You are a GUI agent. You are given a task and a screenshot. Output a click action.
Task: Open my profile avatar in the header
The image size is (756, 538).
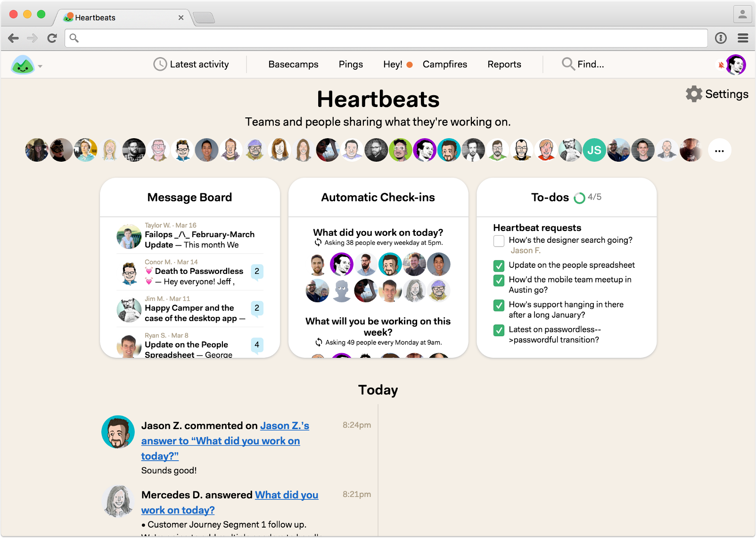[x=736, y=65]
